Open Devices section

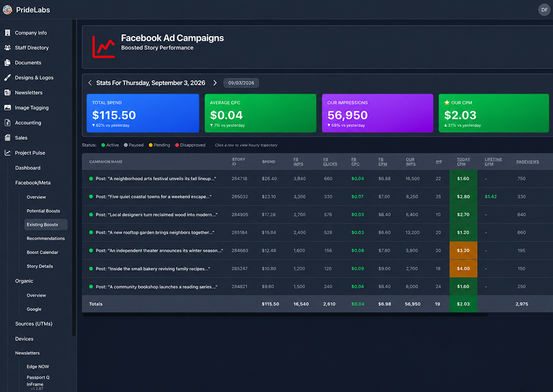coord(24,339)
